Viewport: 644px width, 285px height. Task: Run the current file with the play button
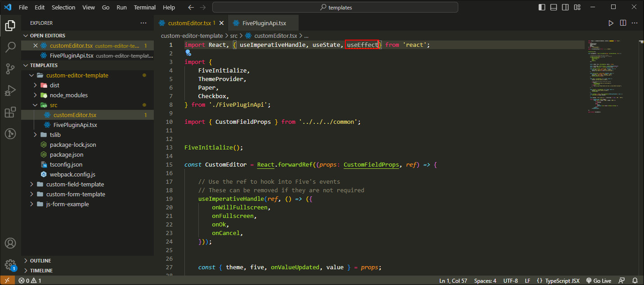click(x=611, y=23)
